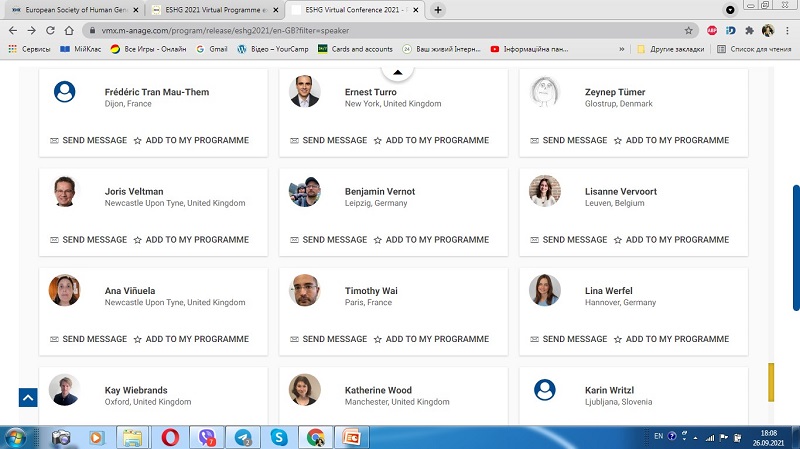Open Viber from the taskbar
The width and height of the screenshot is (800, 449).
[207, 437]
